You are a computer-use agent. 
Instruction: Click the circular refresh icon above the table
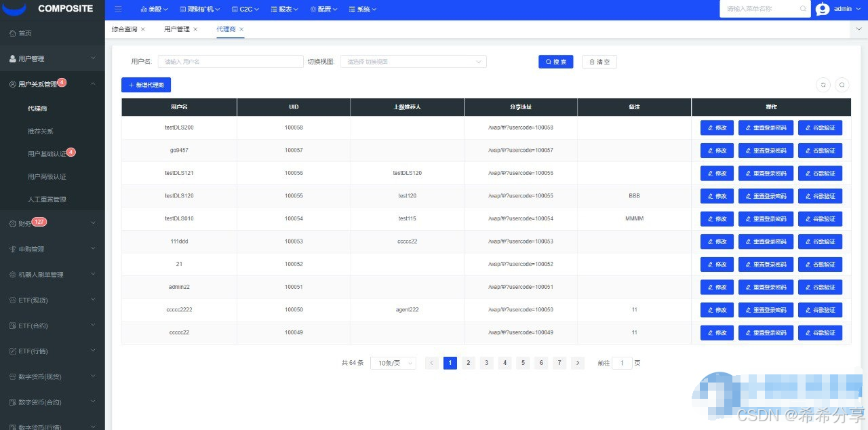823,85
